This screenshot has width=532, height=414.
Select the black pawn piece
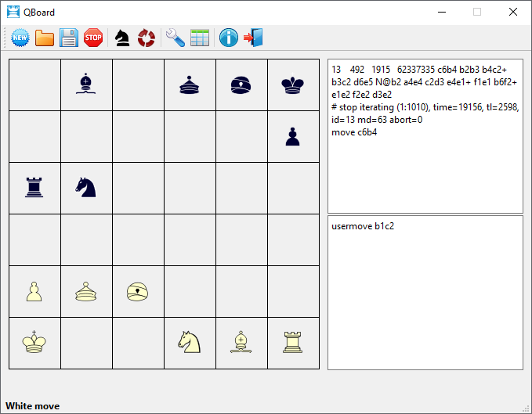pos(292,136)
